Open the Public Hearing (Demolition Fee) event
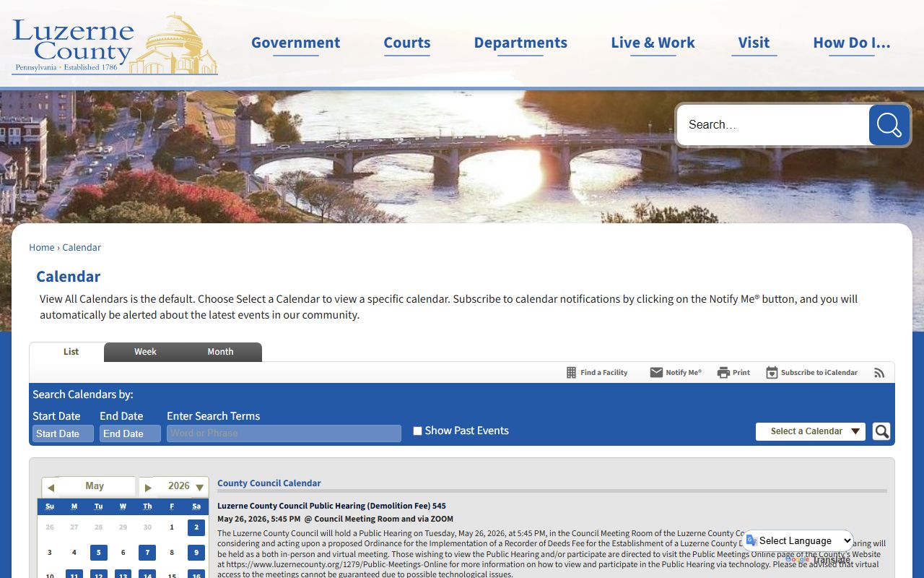This screenshot has width=924, height=578. pos(331,506)
